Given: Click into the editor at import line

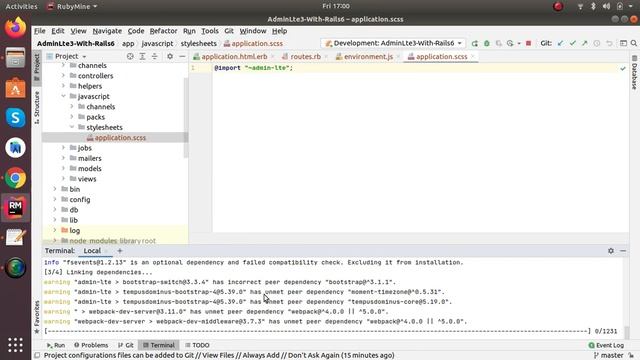Looking at the screenshot, I should point(253,68).
